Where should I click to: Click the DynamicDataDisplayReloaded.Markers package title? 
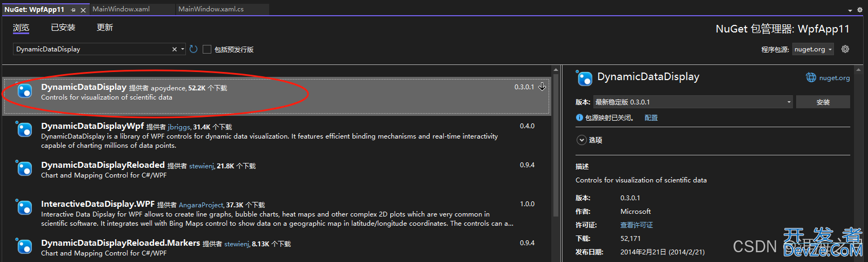(x=121, y=243)
